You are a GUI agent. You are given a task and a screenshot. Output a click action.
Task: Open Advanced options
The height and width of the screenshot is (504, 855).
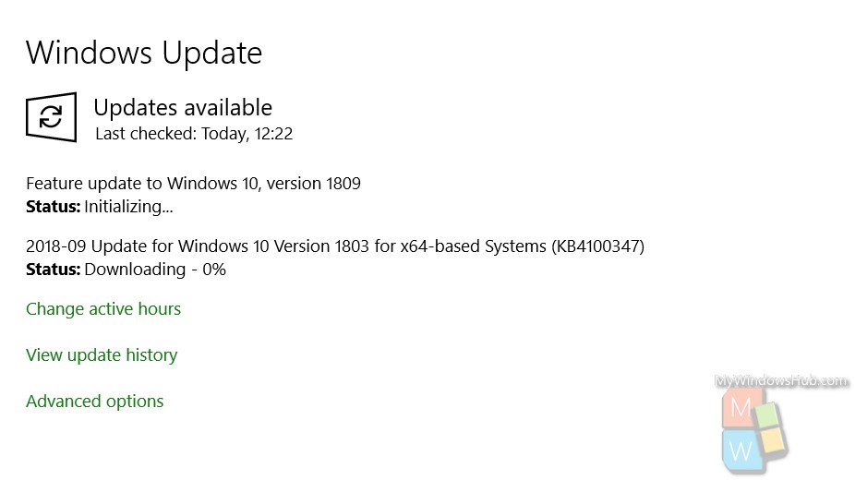pyautogui.click(x=94, y=402)
